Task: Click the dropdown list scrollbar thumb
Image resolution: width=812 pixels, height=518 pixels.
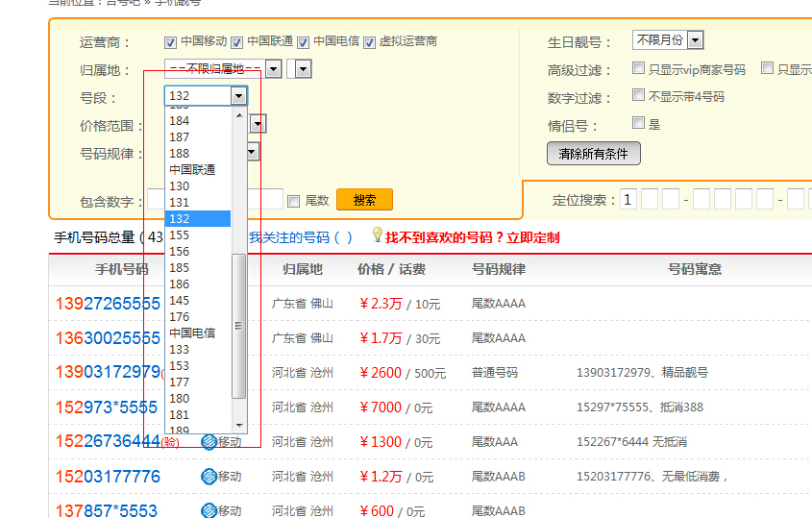Action: tap(238, 326)
